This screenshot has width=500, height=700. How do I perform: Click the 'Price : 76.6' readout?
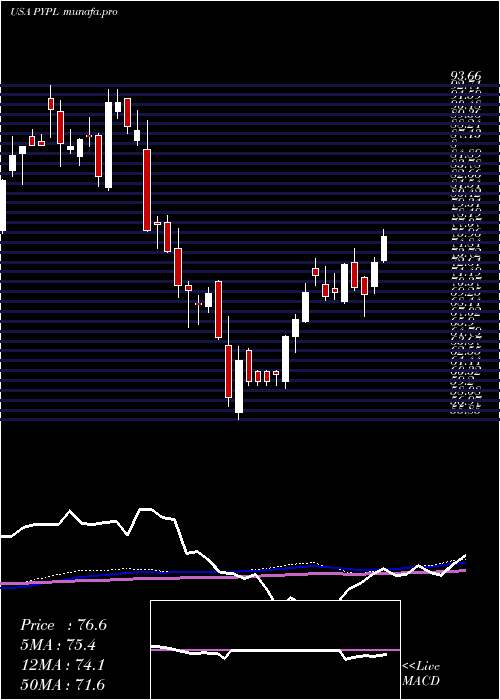tap(63, 625)
